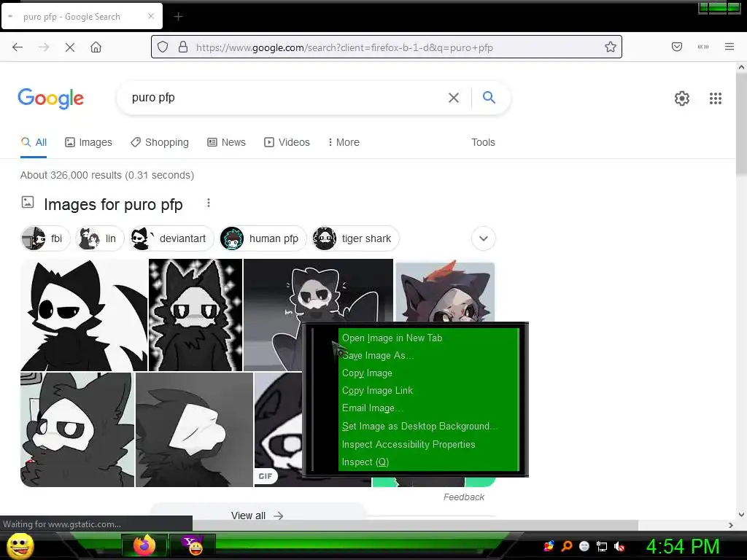Open a new tab with the plus button
Viewport: 747px width, 560px height.
tap(178, 17)
